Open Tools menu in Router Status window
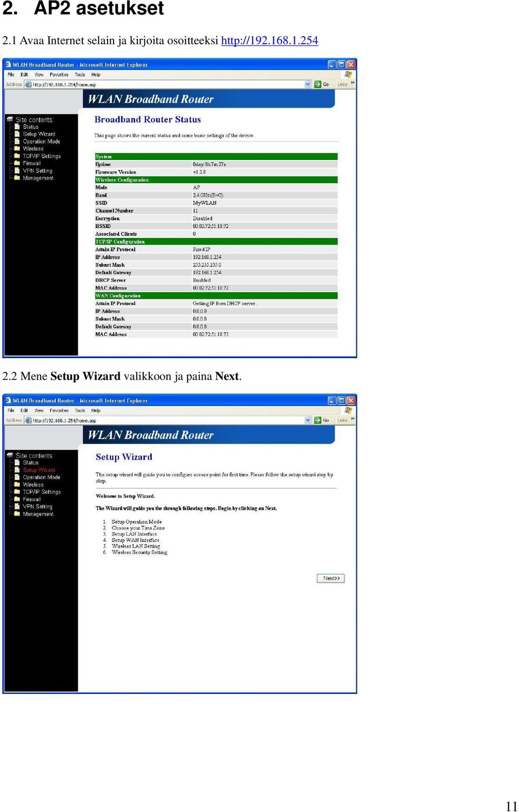 click(80, 75)
